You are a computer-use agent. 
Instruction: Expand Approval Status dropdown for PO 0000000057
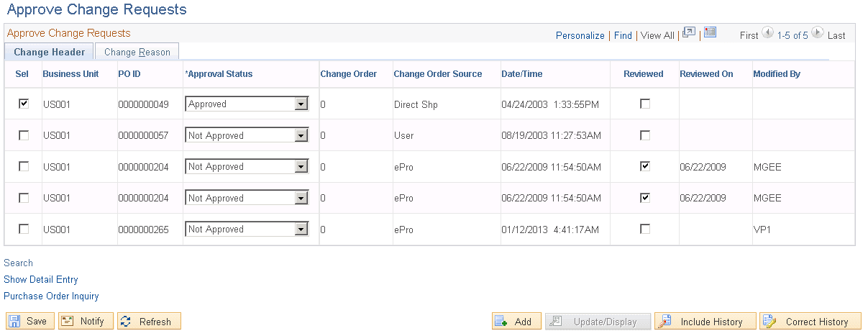247,135
